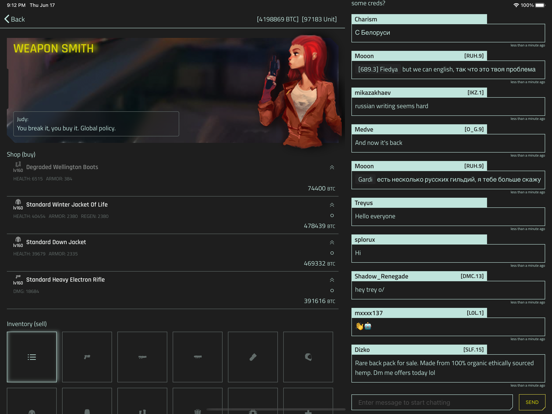Click the 'Gardi' mention in Mooon's message

point(365,179)
